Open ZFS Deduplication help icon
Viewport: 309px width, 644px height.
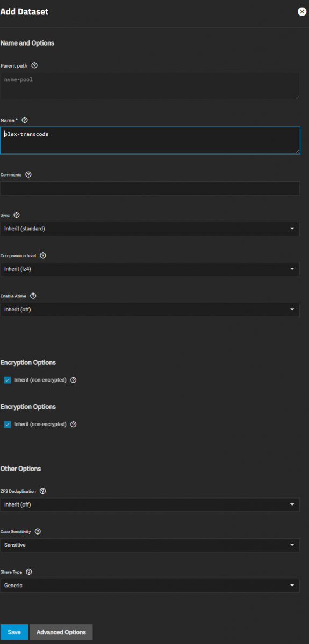pyautogui.click(x=43, y=491)
